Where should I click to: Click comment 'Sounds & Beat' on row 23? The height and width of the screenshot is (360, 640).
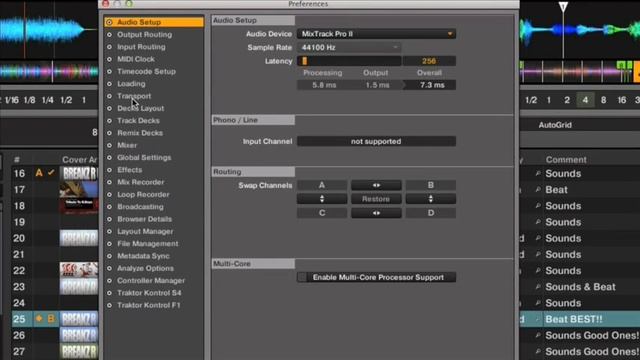coord(580,287)
